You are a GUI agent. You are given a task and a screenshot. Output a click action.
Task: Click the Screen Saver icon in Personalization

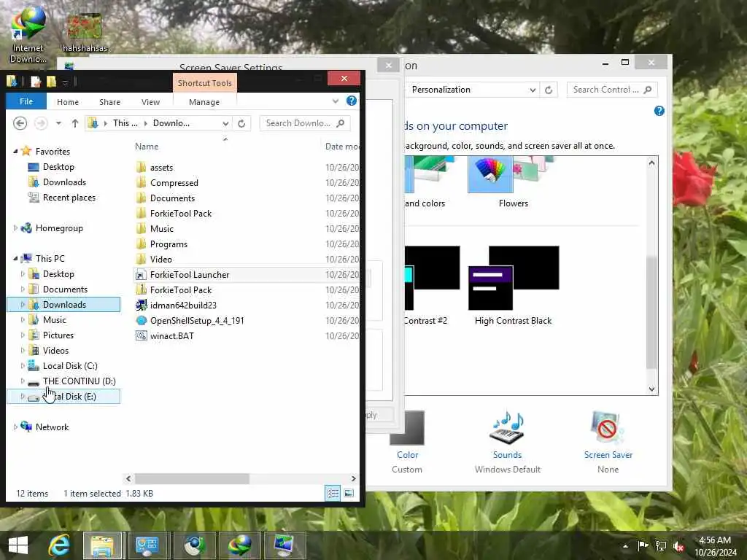pos(608,428)
